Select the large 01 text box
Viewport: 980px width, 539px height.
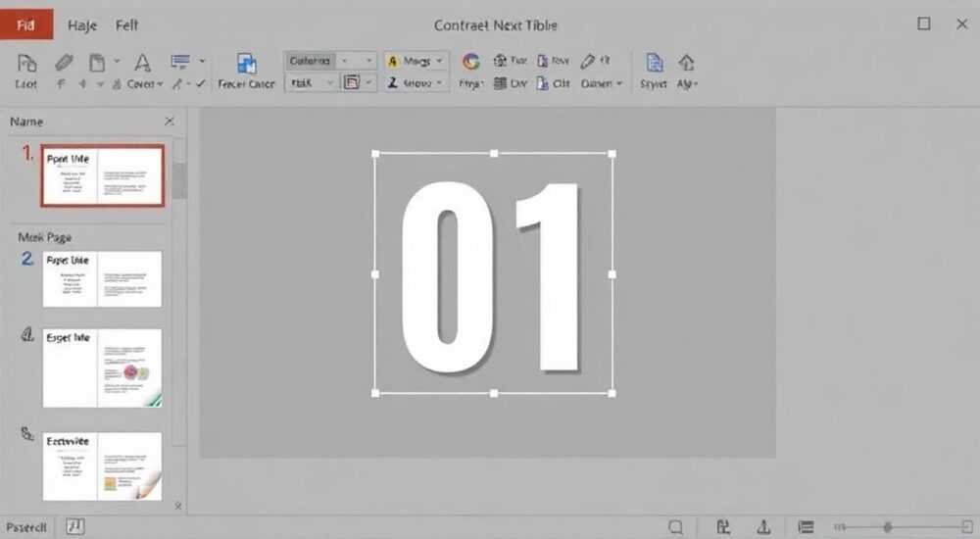point(493,273)
